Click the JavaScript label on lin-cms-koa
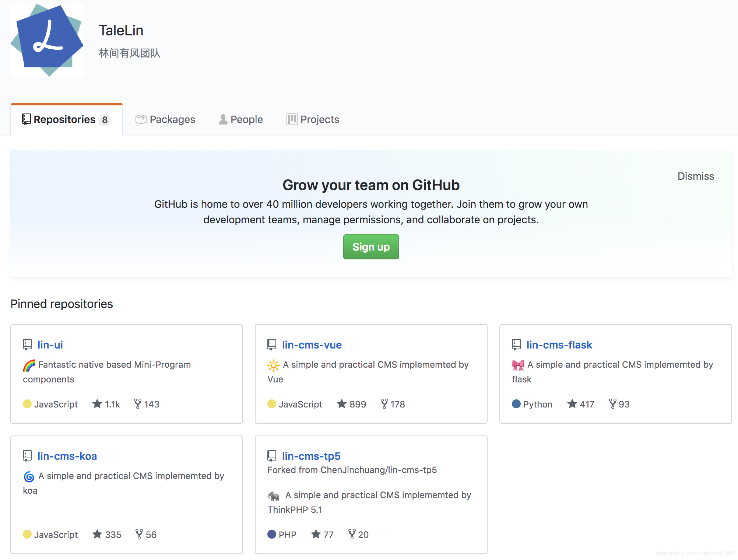This screenshot has height=560, width=738. (56, 535)
